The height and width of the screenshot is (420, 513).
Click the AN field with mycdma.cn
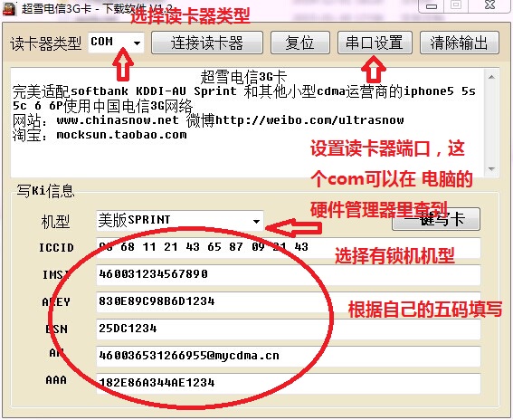point(289,356)
